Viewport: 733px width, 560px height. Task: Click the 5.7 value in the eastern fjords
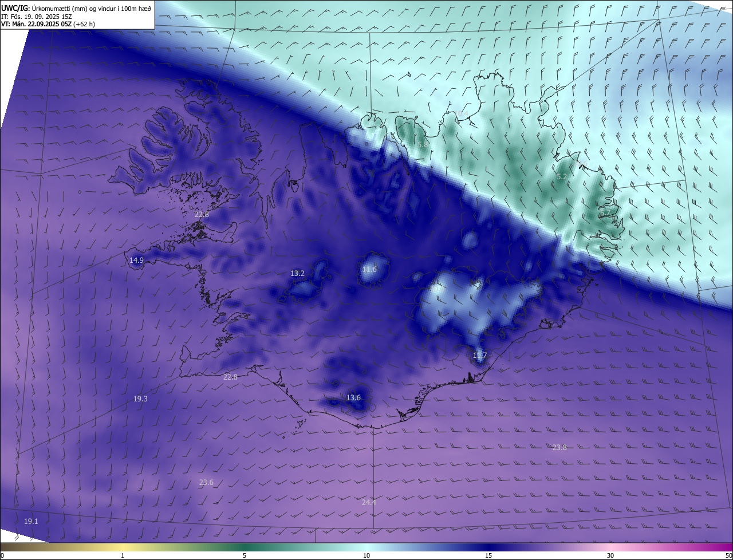point(605,213)
